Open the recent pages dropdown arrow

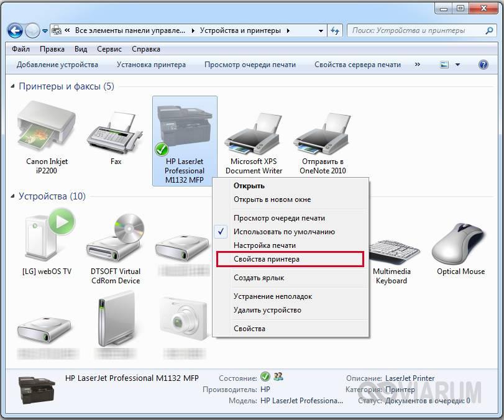[x=45, y=31]
